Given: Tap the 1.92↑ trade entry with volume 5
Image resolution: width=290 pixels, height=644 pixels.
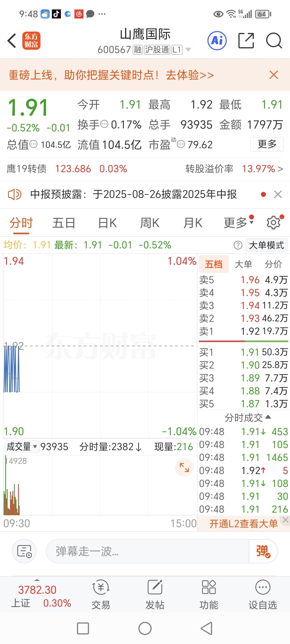Looking at the screenshot, I should point(244,470).
